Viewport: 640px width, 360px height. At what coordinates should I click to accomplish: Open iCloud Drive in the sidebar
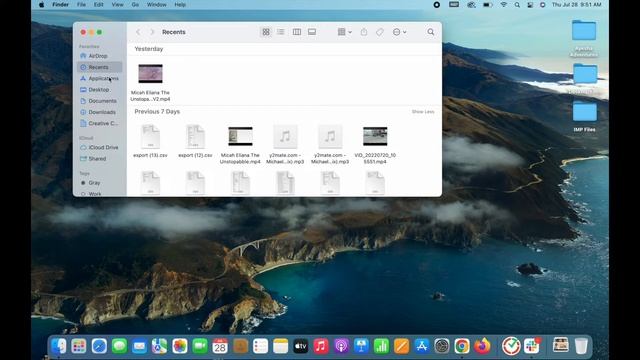pyautogui.click(x=99, y=147)
